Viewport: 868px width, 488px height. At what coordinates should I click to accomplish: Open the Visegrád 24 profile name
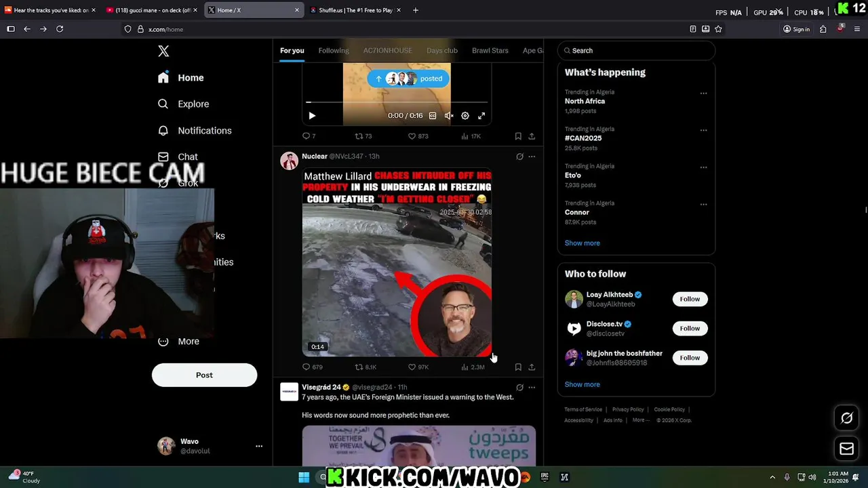[x=321, y=387]
